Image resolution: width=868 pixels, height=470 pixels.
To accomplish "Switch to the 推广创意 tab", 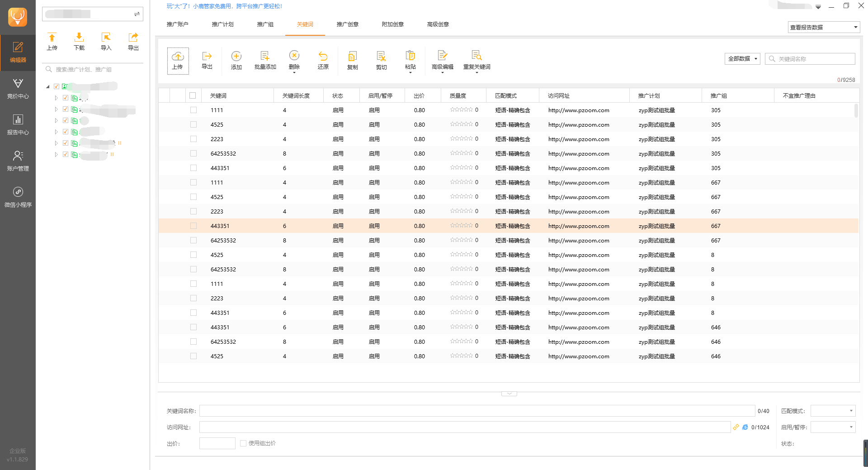I will coord(348,24).
